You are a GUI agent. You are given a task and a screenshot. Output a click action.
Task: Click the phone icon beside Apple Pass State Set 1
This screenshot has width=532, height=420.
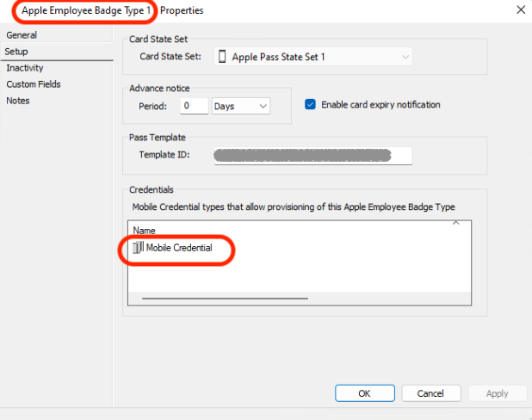[222, 56]
